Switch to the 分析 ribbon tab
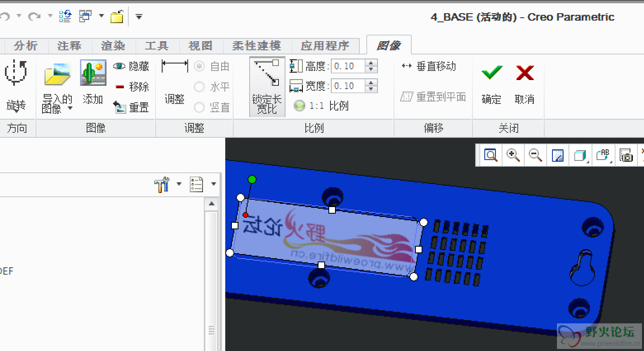644x351 pixels. click(26, 46)
